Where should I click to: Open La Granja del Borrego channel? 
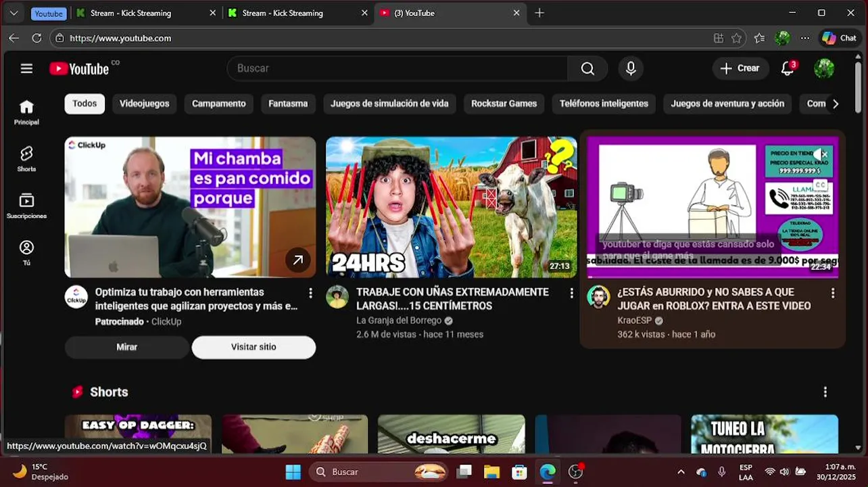tap(399, 321)
